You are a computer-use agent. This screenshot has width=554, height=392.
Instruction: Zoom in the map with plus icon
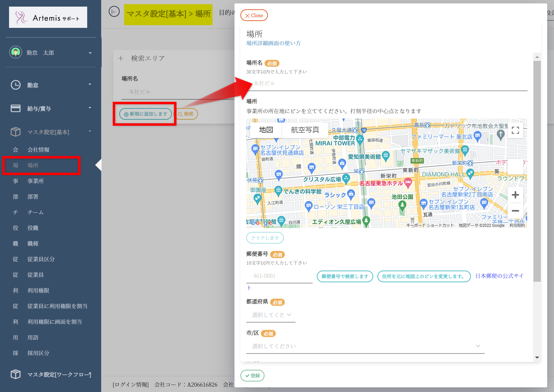(x=515, y=195)
